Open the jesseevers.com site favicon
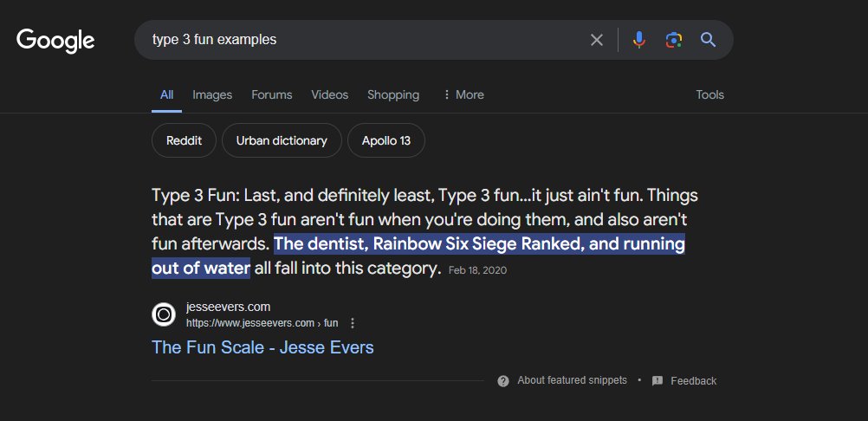This screenshot has width=868, height=421. (164, 314)
